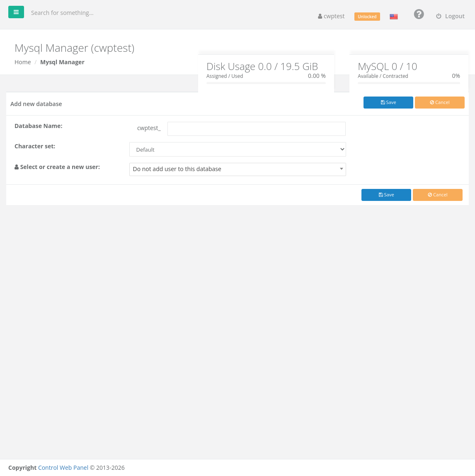Open the Control Web Panel footer link
The image size is (475, 476).
click(x=63, y=467)
